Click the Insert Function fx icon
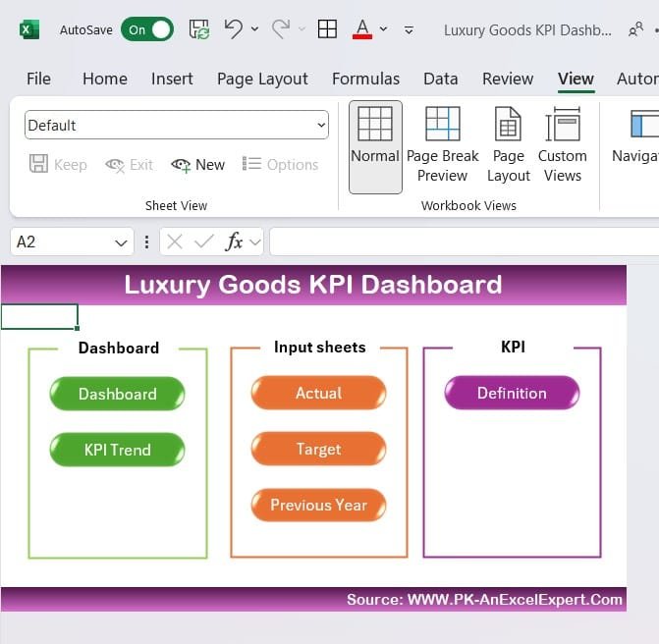This screenshot has height=644, width=659. click(234, 241)
